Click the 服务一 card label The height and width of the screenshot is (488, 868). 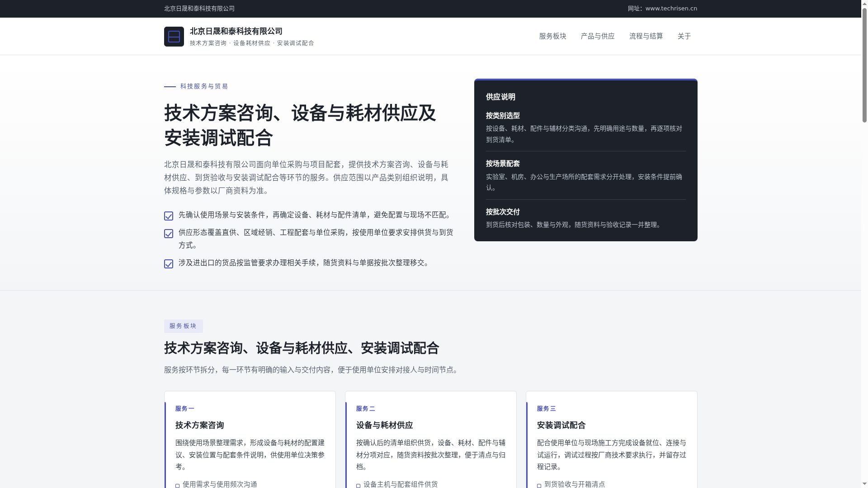[x=184, y=408]
